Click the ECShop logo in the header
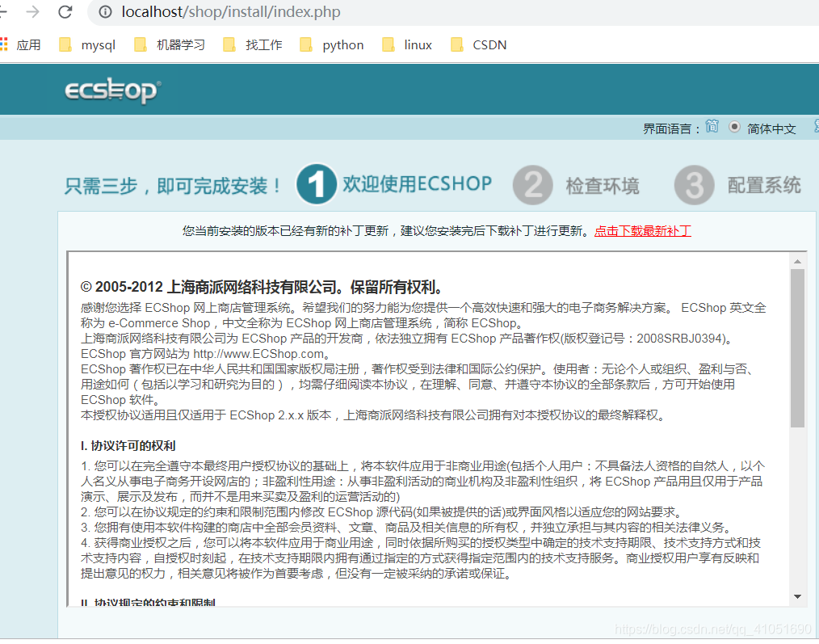 click(x=112, y=91)
